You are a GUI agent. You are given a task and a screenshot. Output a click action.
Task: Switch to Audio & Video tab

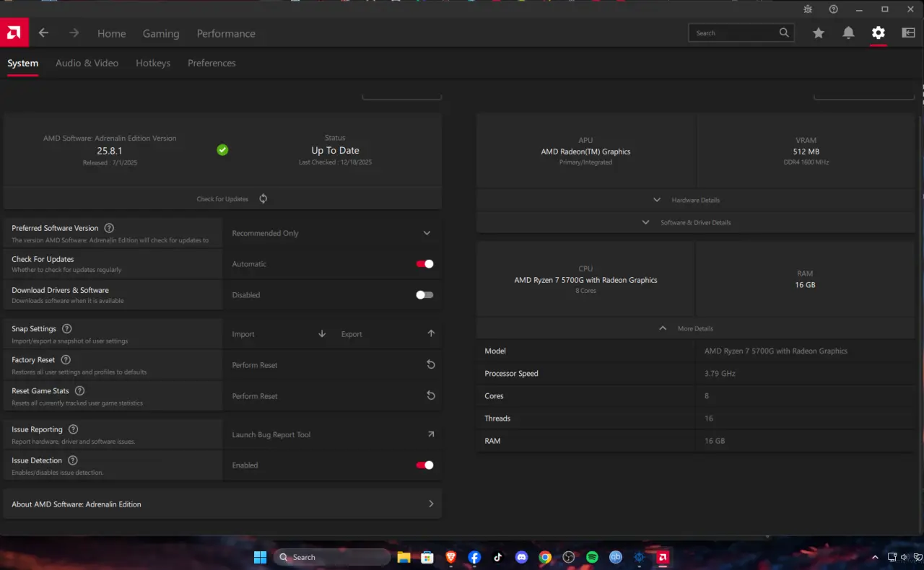(87, 63)
